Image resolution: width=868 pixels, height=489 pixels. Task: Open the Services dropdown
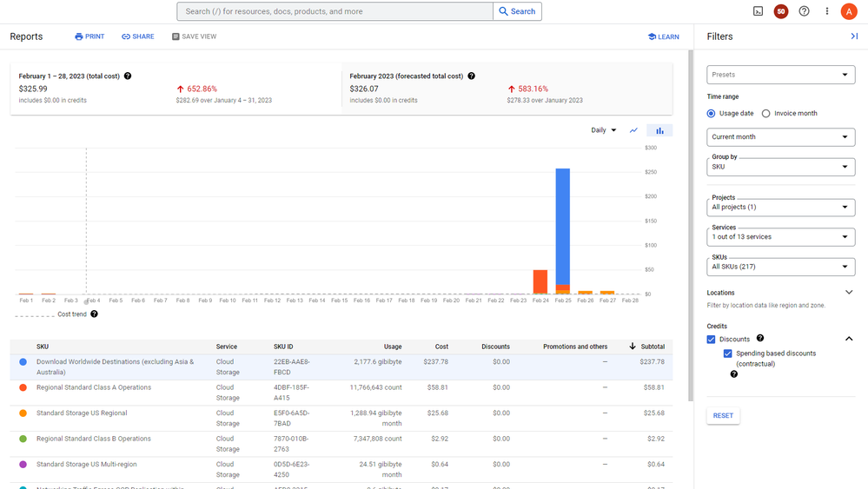pos(780,237)
